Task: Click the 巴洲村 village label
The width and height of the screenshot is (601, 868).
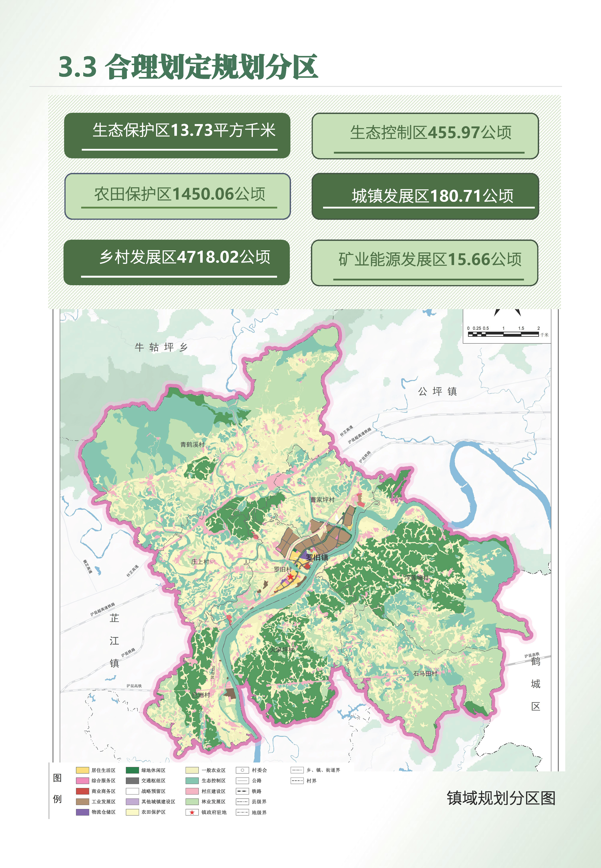Action: point(201,695)
